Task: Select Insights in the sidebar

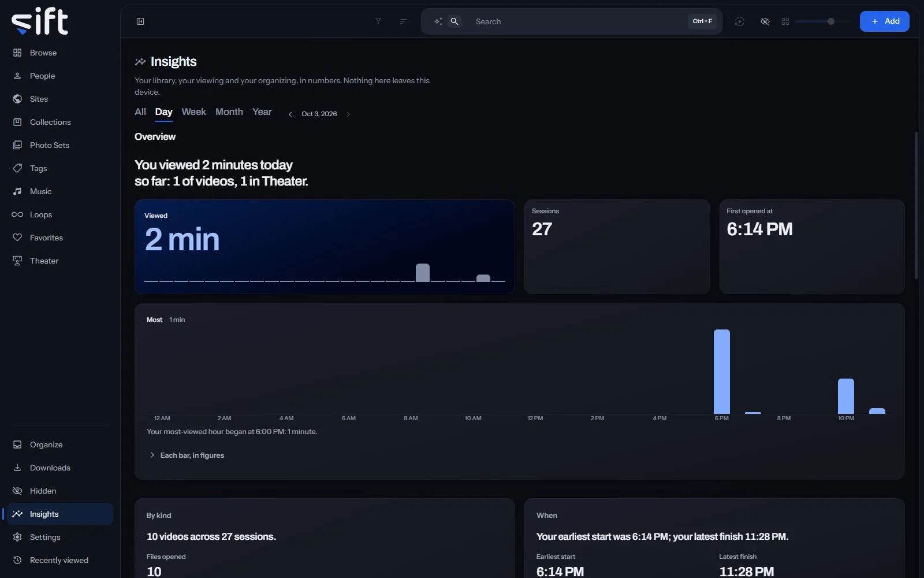Action: (60, 514)
